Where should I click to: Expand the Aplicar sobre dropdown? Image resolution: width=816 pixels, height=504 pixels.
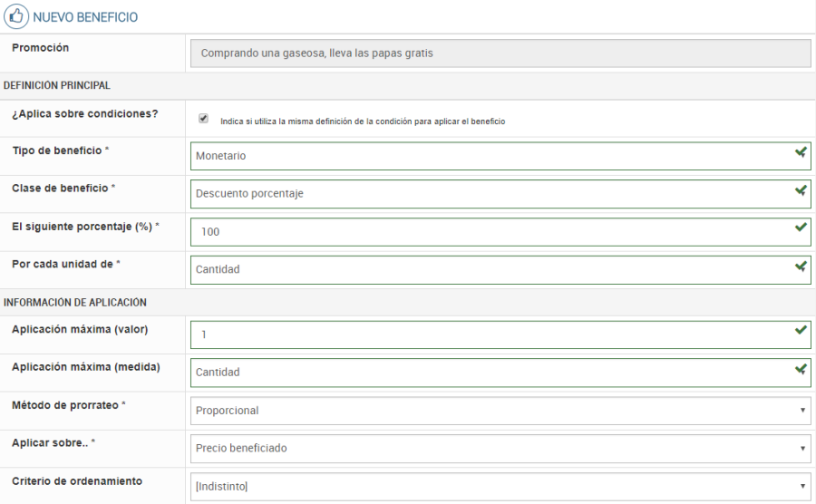tap(500, 448)
